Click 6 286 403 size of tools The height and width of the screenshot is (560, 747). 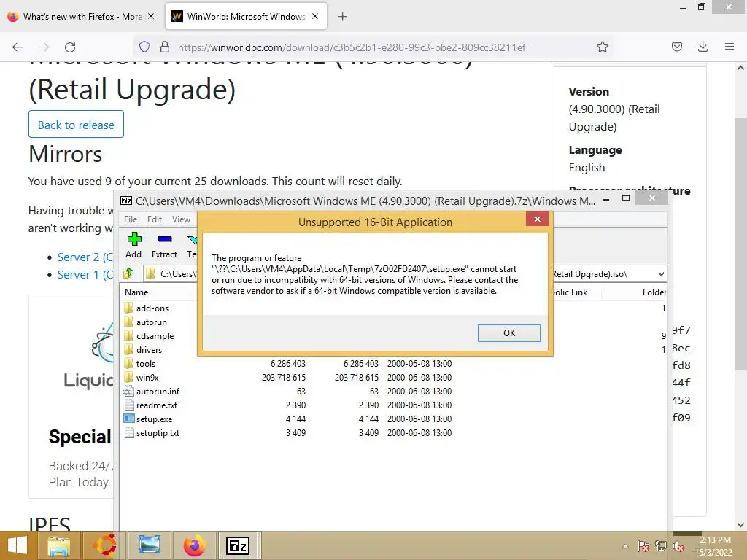287,363
